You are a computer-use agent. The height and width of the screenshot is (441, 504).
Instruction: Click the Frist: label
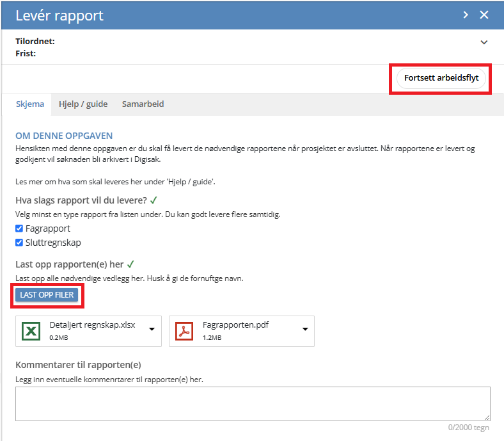(26, 53)
